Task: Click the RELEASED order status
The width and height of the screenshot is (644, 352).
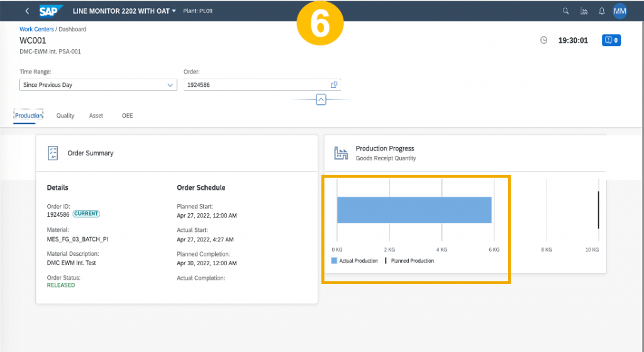Action: 61,285
